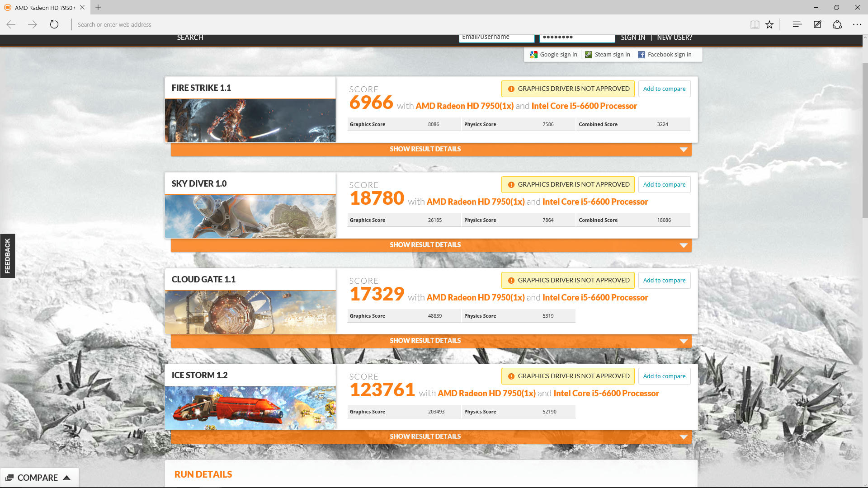Image resolution: width=868 pixels, height=488 pixels.
Task: Open the Sky Diver 1.0 thumbnail
Action: (250, 216)
